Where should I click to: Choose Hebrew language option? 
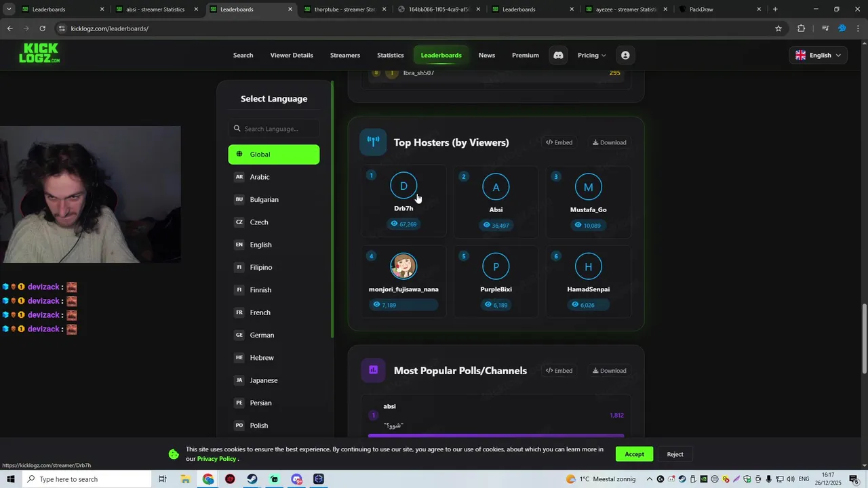click(x=274, y=358)
